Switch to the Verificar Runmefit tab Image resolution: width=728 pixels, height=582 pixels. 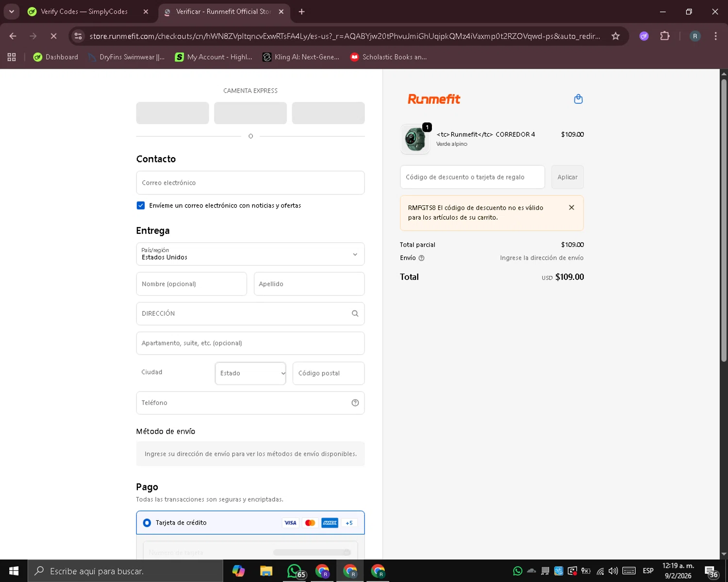click(223, 12)
